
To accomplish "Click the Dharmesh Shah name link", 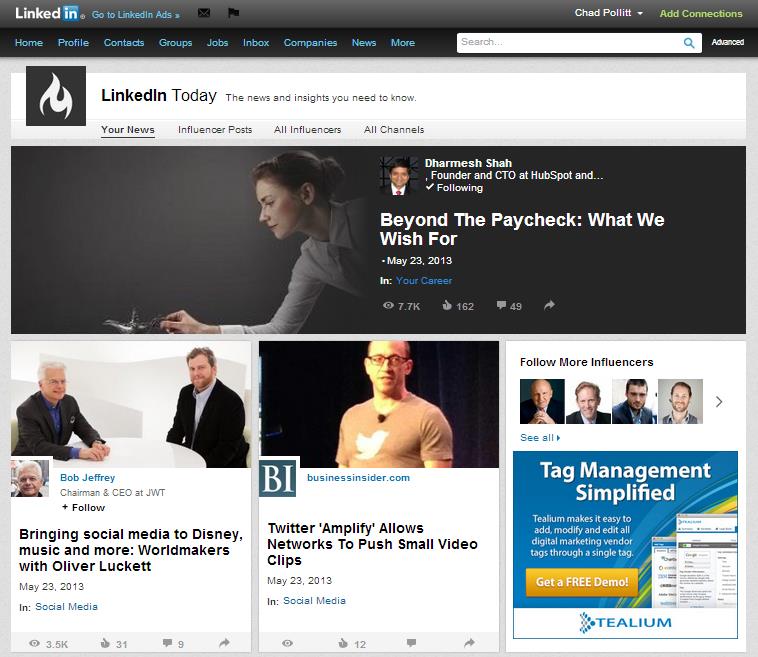I will tap(468, 163).
